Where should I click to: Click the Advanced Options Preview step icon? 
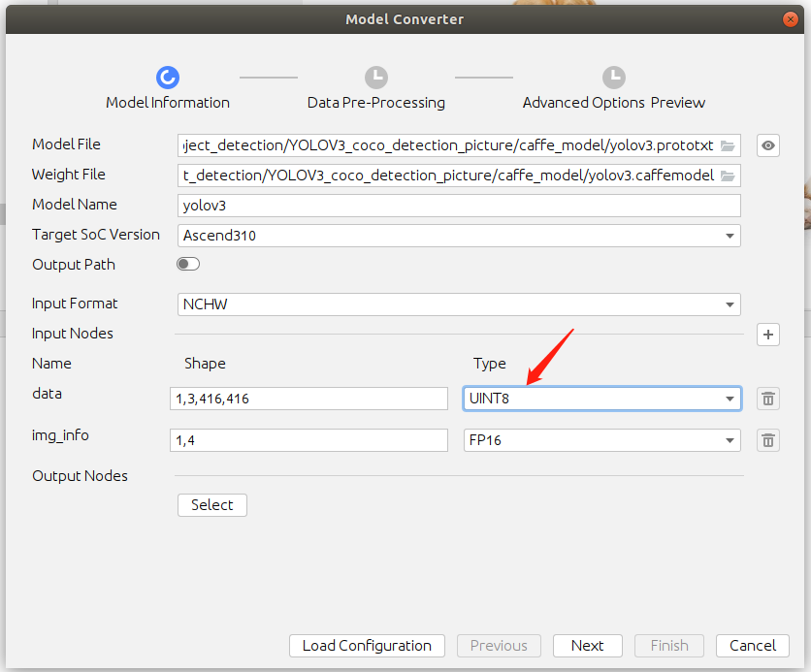coord(613,78)
